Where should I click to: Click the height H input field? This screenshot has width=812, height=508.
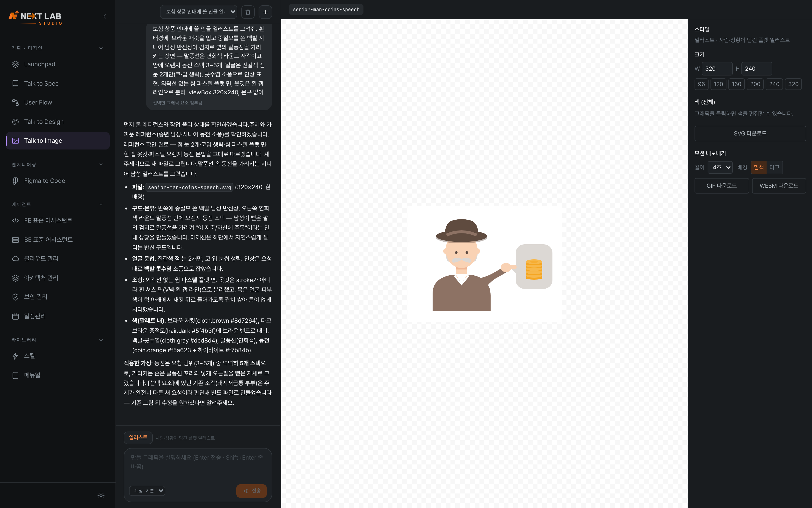click(x=757, y=68)
